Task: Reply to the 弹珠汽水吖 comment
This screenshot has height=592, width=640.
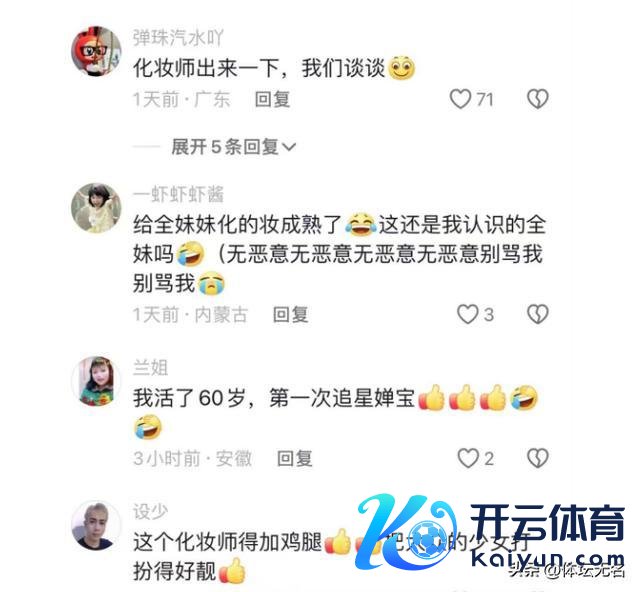Action: pos(272,100)
